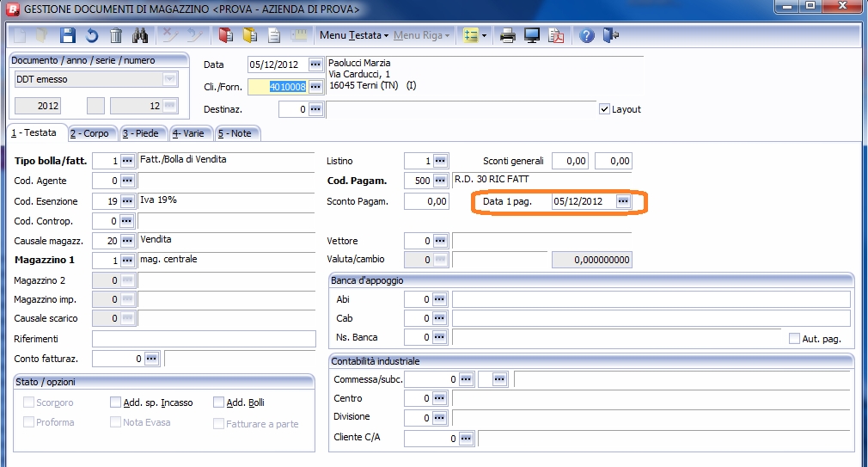This screenshot has height=467, width=868.
Task: Click the trash bin delete icon
Action: (116, 35)
